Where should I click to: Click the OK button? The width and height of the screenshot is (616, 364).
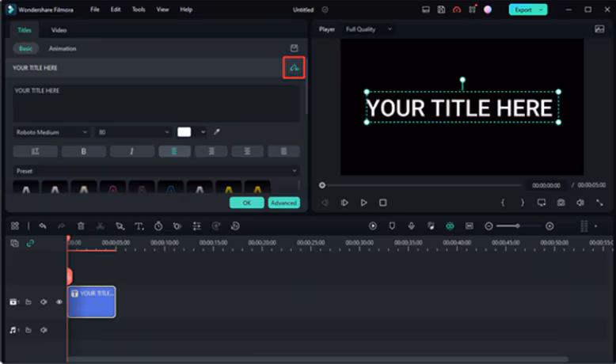pyautogui.click(x=247, y=203)
